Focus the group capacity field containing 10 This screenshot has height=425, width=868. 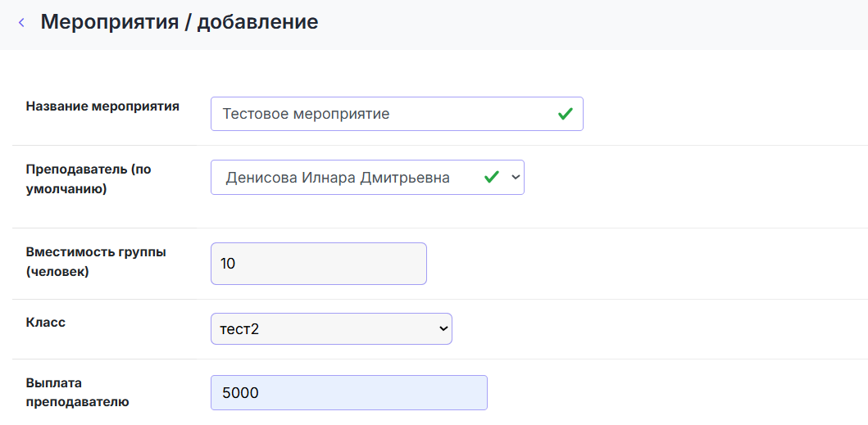[x=319, y=264]
